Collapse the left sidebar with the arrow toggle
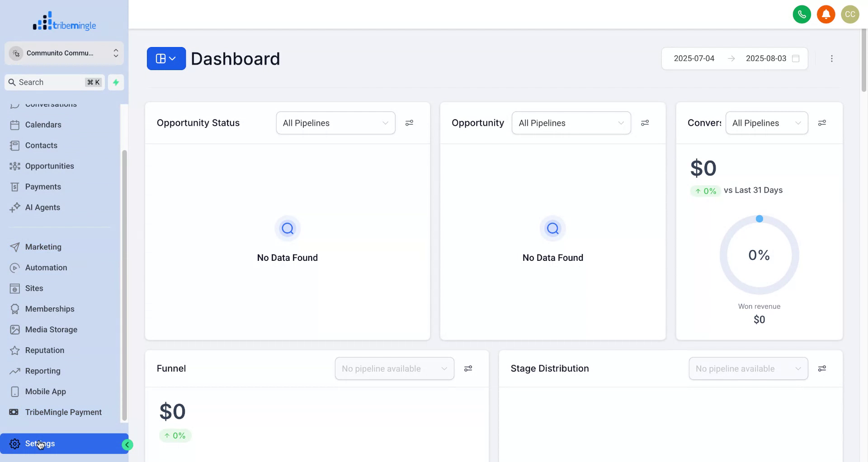The width and height of the screenshot is (868, 462). [127, 444]
